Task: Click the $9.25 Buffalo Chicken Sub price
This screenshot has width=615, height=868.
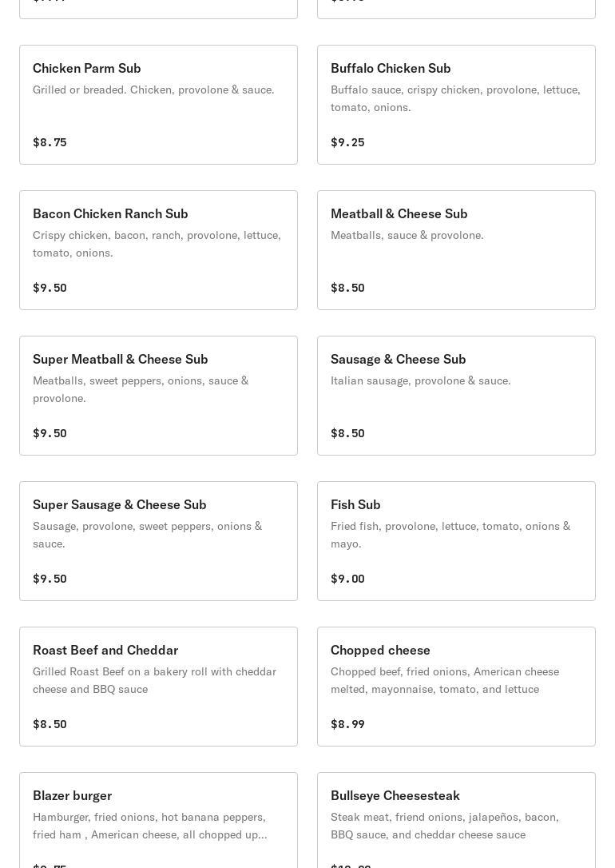Action: [347, 142]
